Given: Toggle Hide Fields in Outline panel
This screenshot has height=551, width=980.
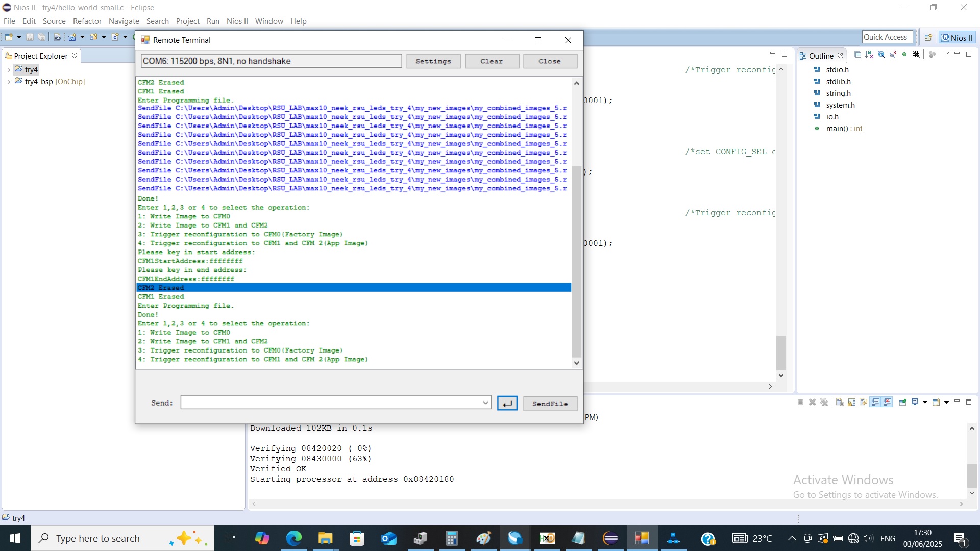Looking at the screenshot, I should click(x=881, y=55).
